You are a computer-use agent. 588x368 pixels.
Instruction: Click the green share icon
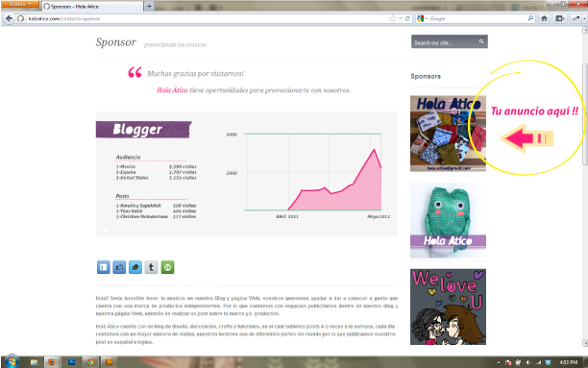pyautogui.click(x=167, y=267)
